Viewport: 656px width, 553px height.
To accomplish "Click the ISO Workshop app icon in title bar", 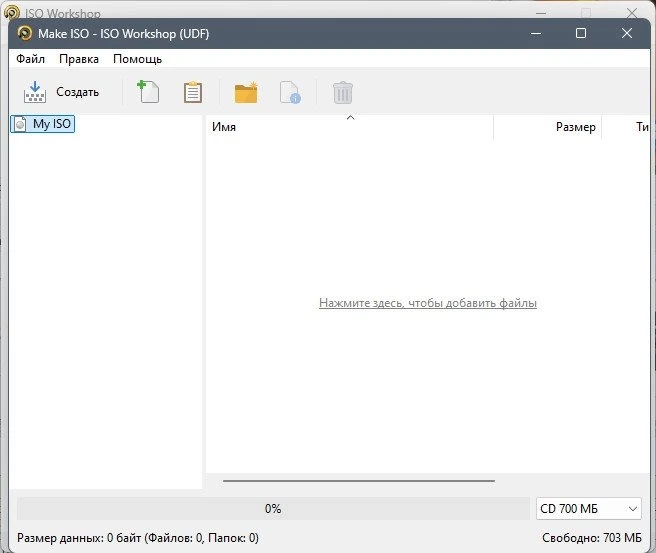I will pos(25,33).
